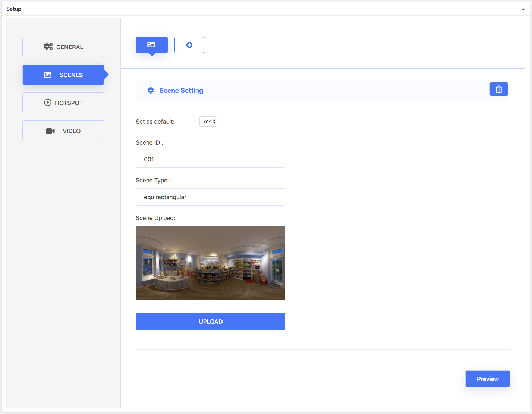Click the picture icon in the SCENES sidebar button
Image resolution: width=532 pixels, height=414 pixels.
pos(48,75)
